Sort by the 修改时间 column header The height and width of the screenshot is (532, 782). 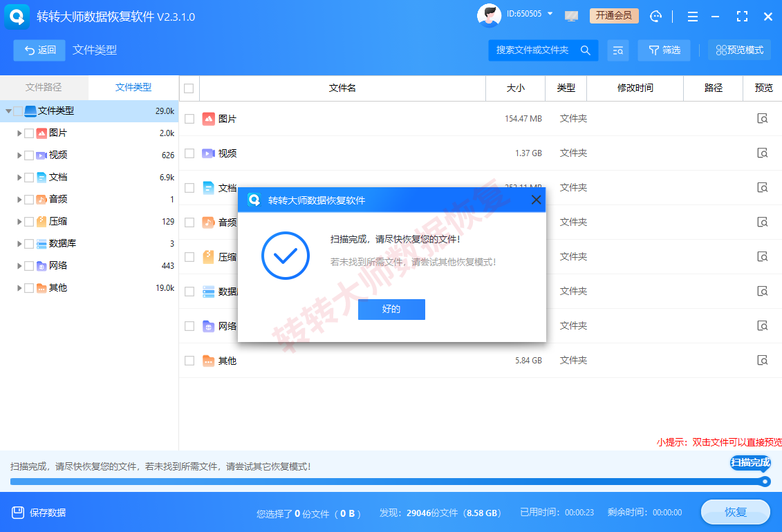point(635,88)
